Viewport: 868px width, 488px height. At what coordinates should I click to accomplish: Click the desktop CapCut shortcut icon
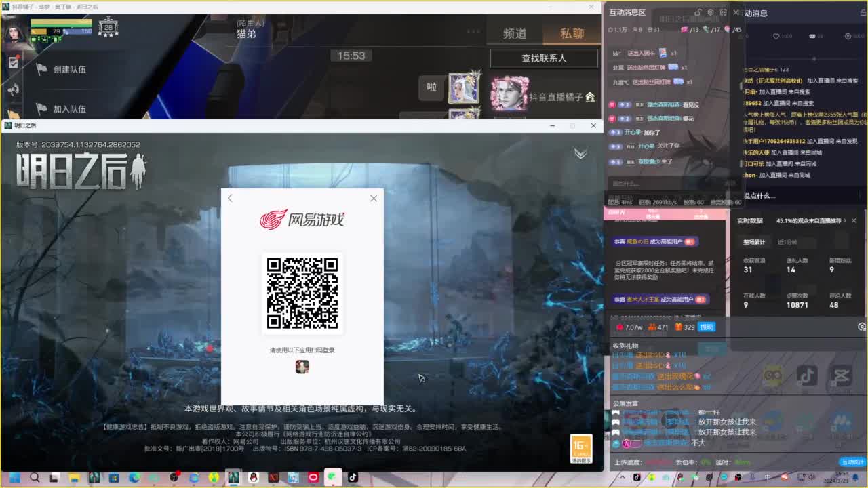click(841, 375)
